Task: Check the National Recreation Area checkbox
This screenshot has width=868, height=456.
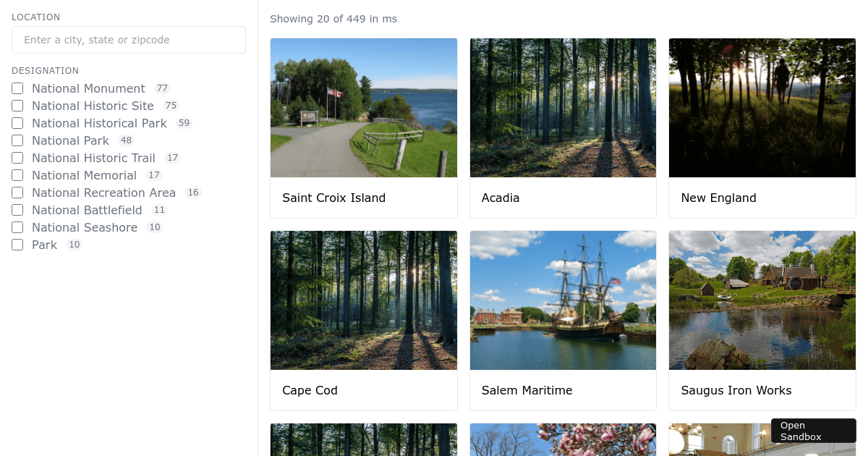Action: pyautogui.click(x=17, y=193)
